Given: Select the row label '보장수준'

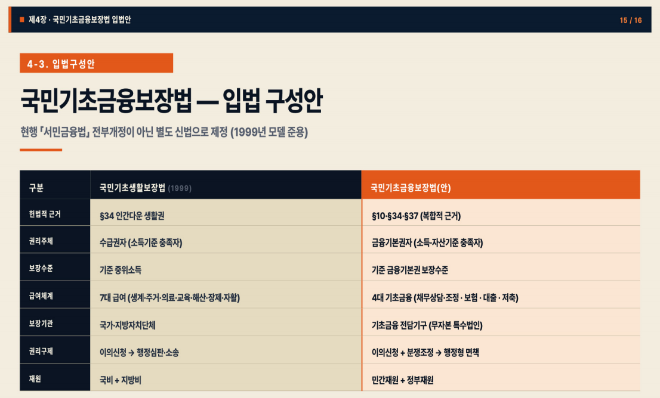Looking at the screenshot, I should (x=55, y=267).
